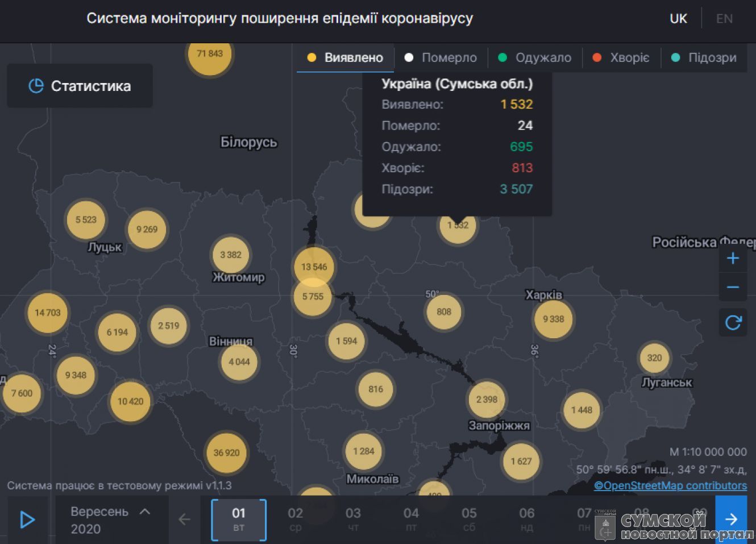Select the Померло tab
Image resolution: width=756 pixels, height=544 pixels.
point(441,57)
